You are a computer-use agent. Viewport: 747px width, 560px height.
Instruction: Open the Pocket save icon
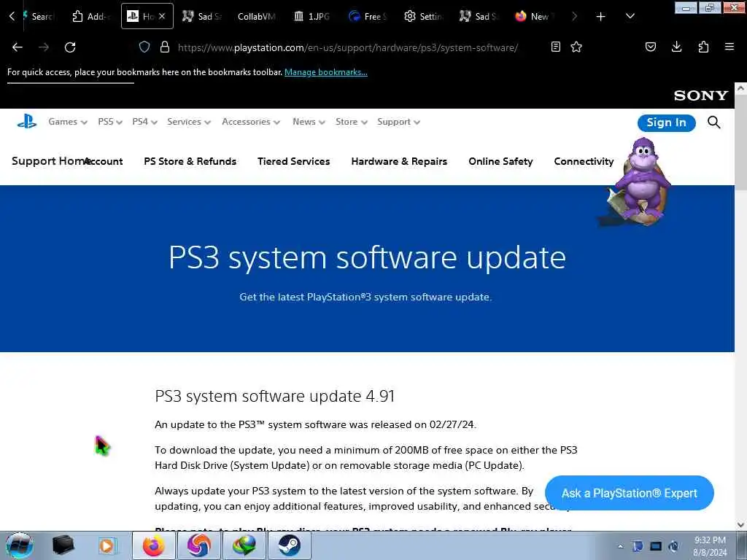pyautogui.click(x=650, y=47)
